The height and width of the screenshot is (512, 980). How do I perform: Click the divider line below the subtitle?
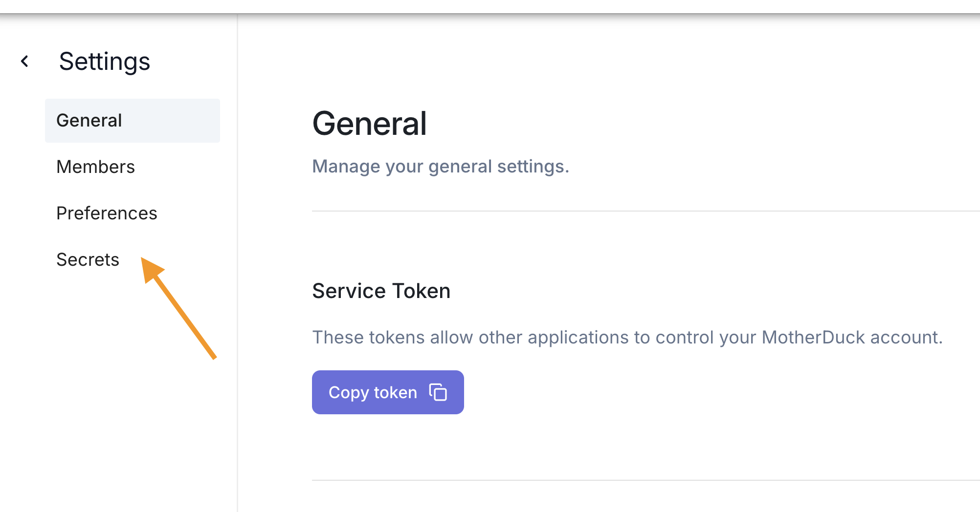tap(646, 211)
